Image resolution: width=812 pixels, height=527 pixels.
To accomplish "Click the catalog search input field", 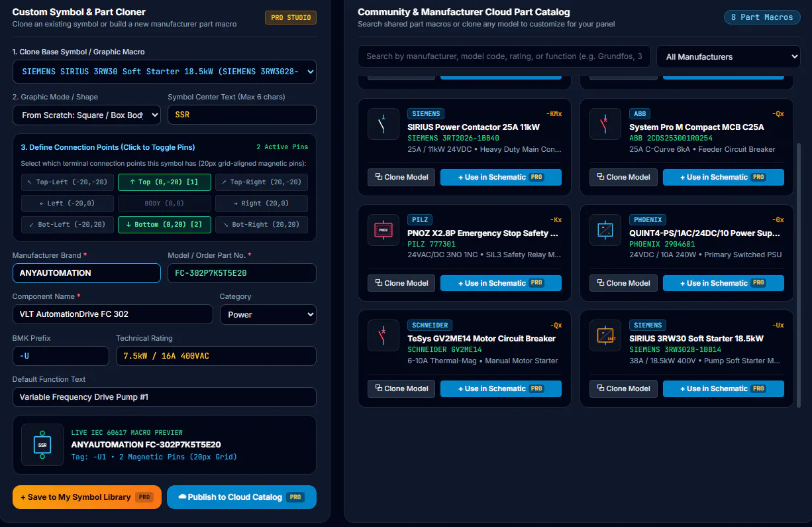I will [504, 56].
